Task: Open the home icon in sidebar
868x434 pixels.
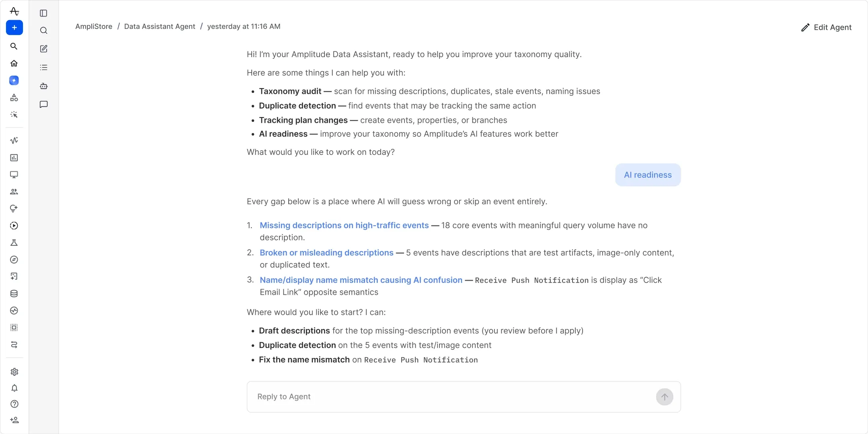Action: (14, 63)
